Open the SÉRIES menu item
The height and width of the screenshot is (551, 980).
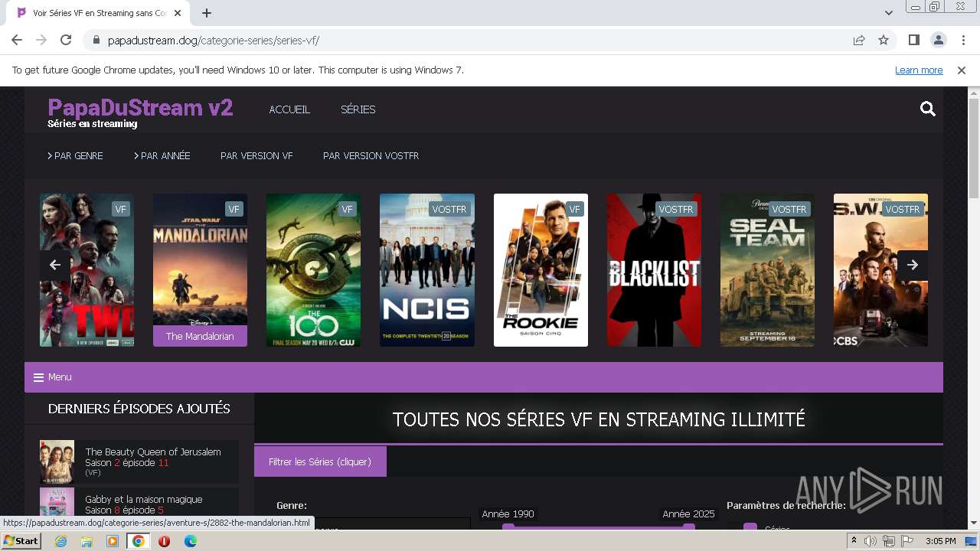point(358,109)
